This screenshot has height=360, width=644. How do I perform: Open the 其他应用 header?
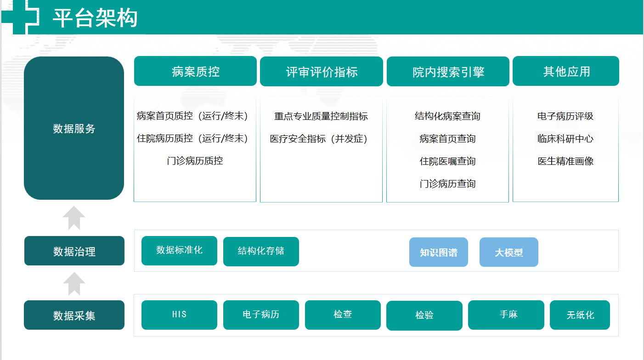(566, 71)
